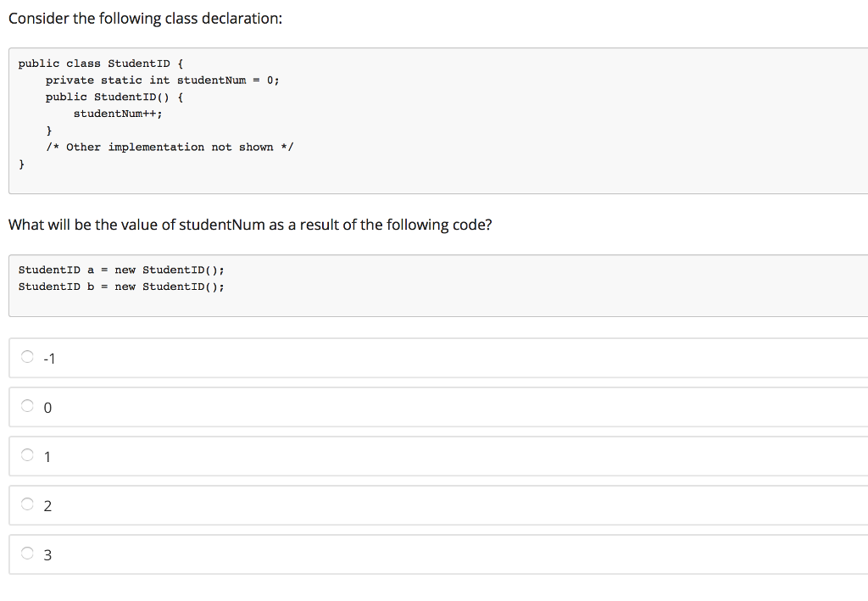The width and height of the screenshot is (868, 601).
Task: Select the radio button for answer 2
Action: pos(26,504)
